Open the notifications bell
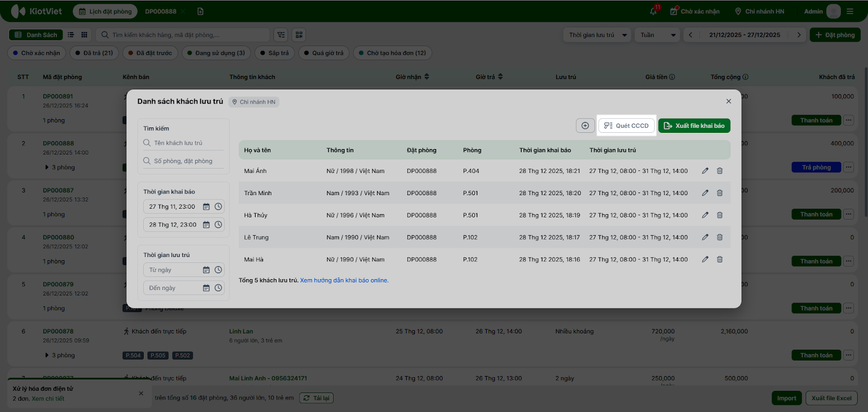Viewport: 868px width, 412px height. click(x=653, y=11)
